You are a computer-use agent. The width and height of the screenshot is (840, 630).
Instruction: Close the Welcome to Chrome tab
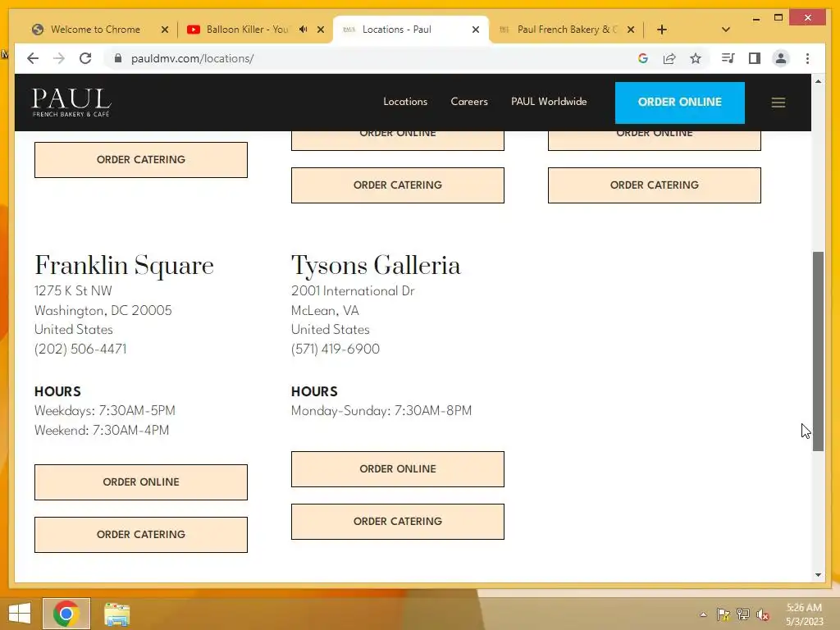point(165,30)
